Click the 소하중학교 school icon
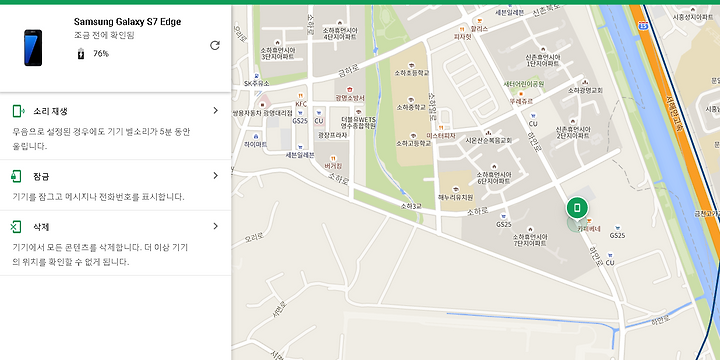This screenshot has width=720, height=360. 411,100
